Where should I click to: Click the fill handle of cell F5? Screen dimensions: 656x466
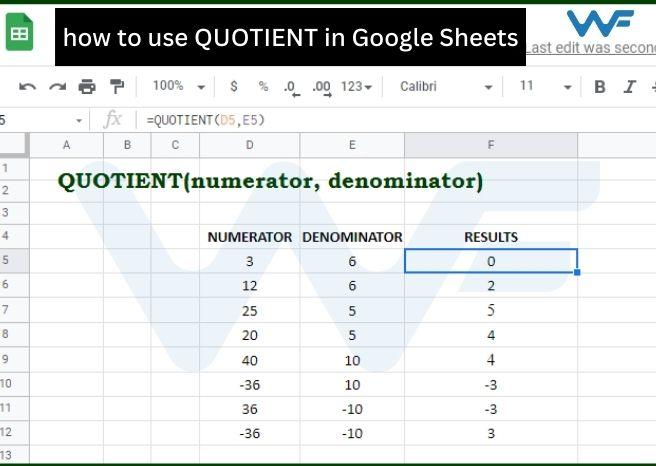pyautogui.click(x=577, y=272)
